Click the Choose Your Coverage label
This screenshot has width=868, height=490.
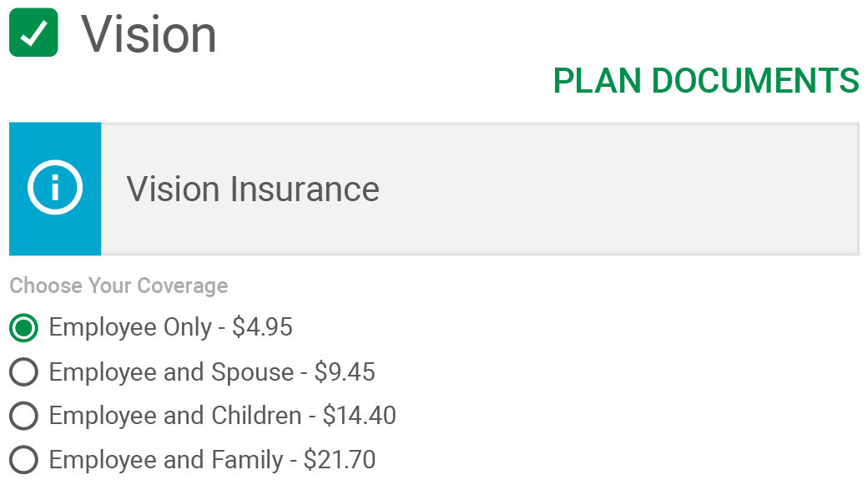119,285
